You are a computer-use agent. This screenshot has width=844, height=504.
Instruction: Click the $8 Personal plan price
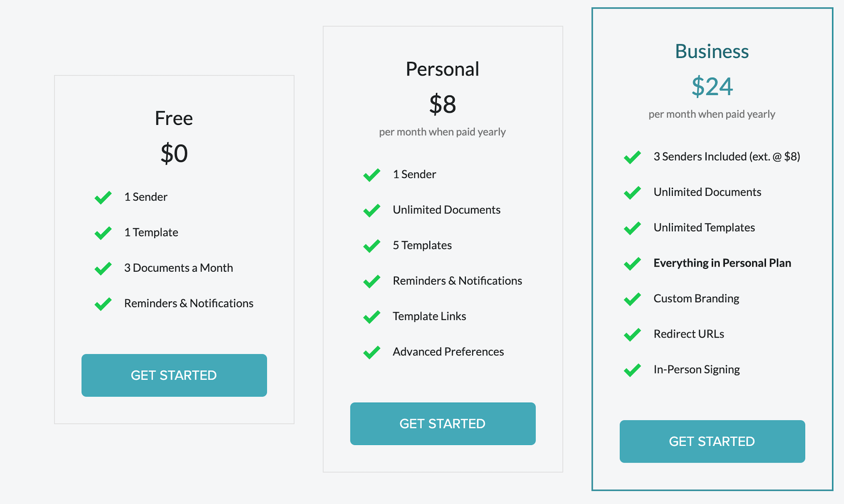[x=442, y=104]
